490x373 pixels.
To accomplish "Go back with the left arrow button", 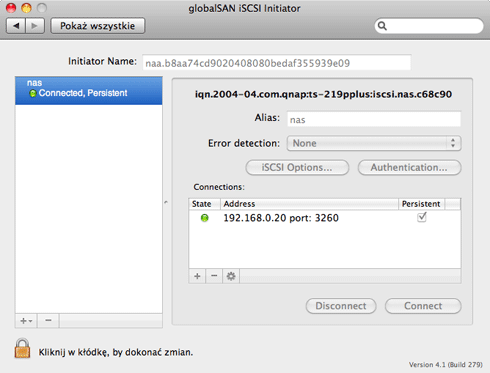I will pyautogui.click(x=16, y=26).
